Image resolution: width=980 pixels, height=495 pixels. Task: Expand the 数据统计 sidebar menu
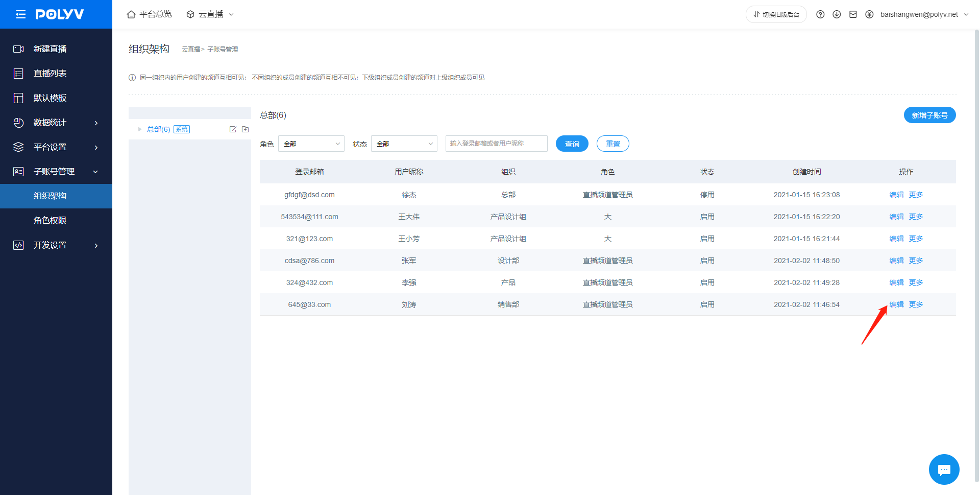click(x=56, y=123)
